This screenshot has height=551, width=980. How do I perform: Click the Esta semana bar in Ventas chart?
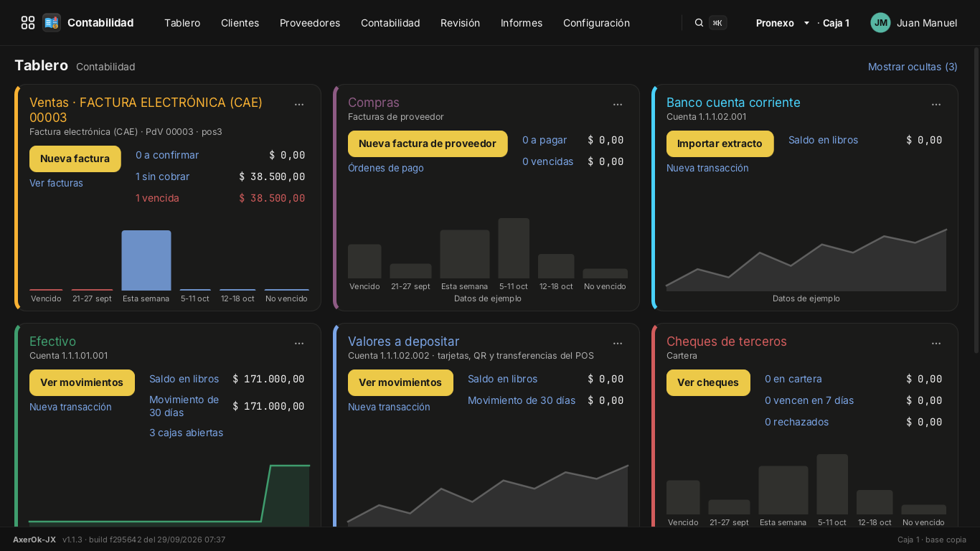click(146, 260)
